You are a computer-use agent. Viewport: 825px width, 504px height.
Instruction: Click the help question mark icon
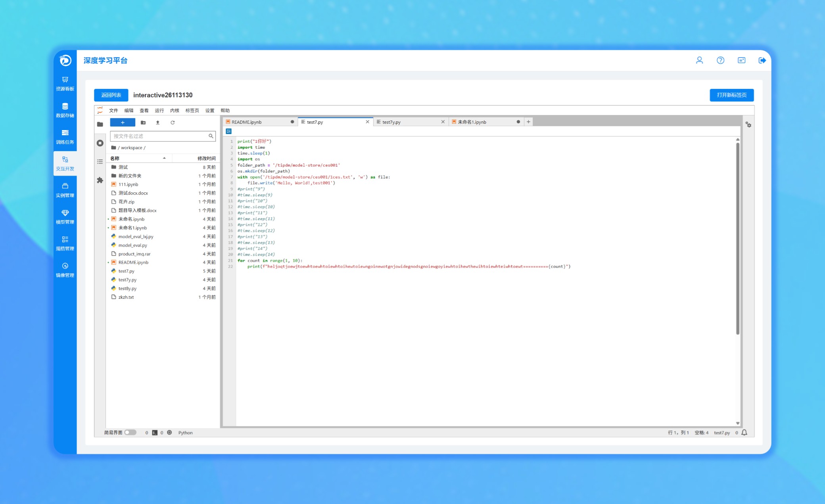click(x=720, y=60)
